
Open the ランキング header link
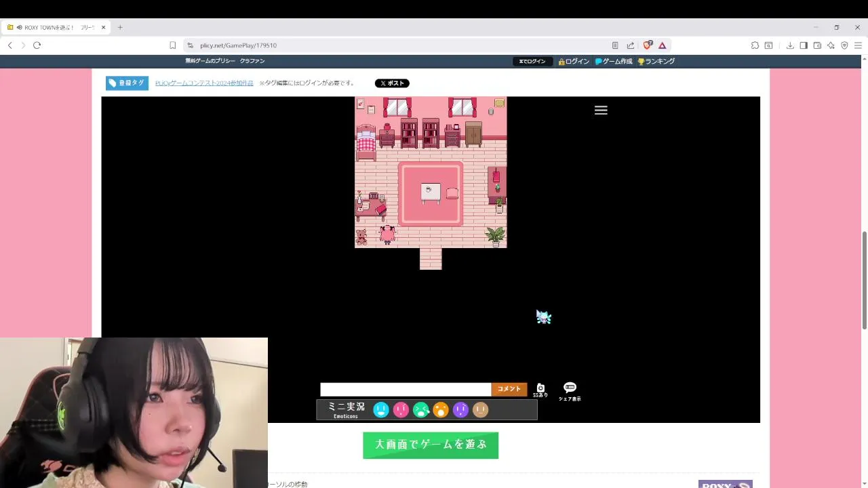tap(656, 61)
